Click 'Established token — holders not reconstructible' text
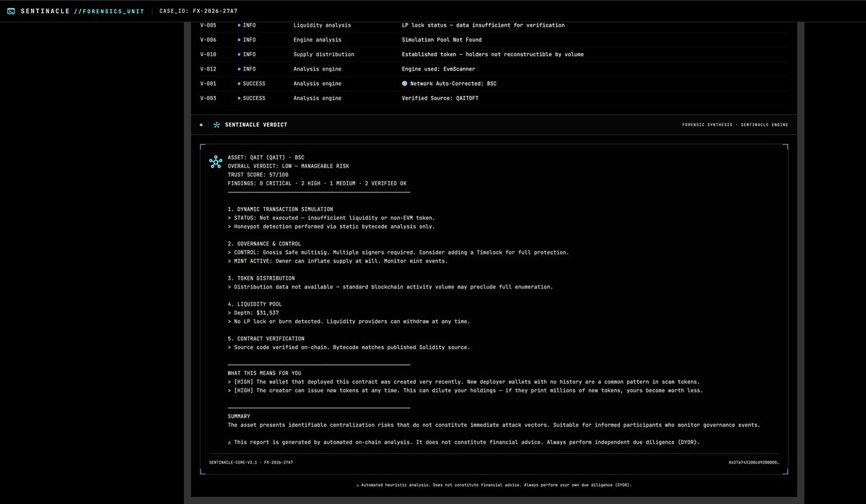866x504 pixels. tap(493, 54)
